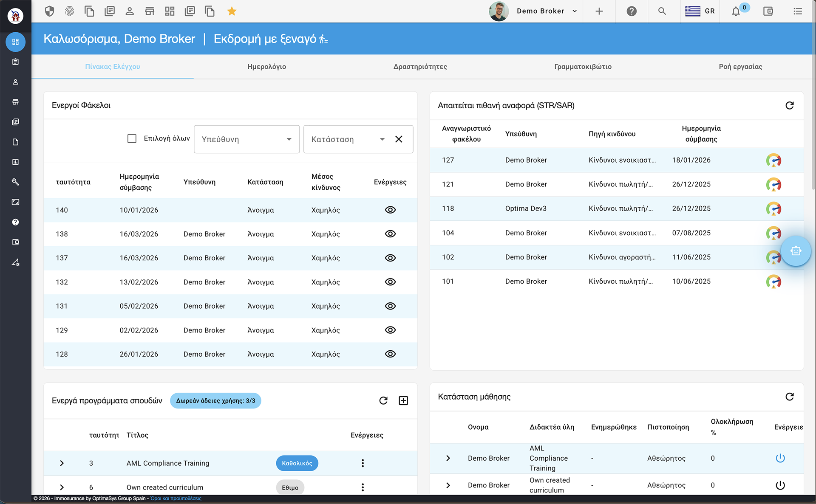Open the notifications bell
Image resolution: width=816 pixels, height=504 pixels.
(736, 11)
